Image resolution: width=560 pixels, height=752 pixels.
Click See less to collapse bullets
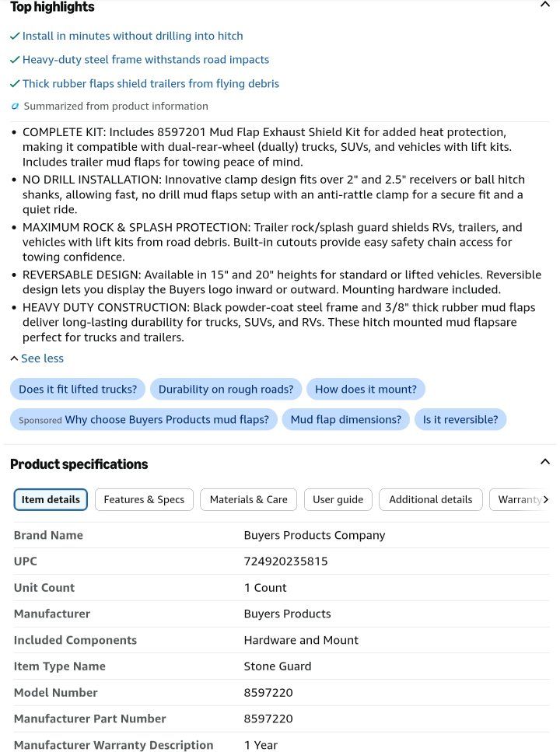point(37,359)
